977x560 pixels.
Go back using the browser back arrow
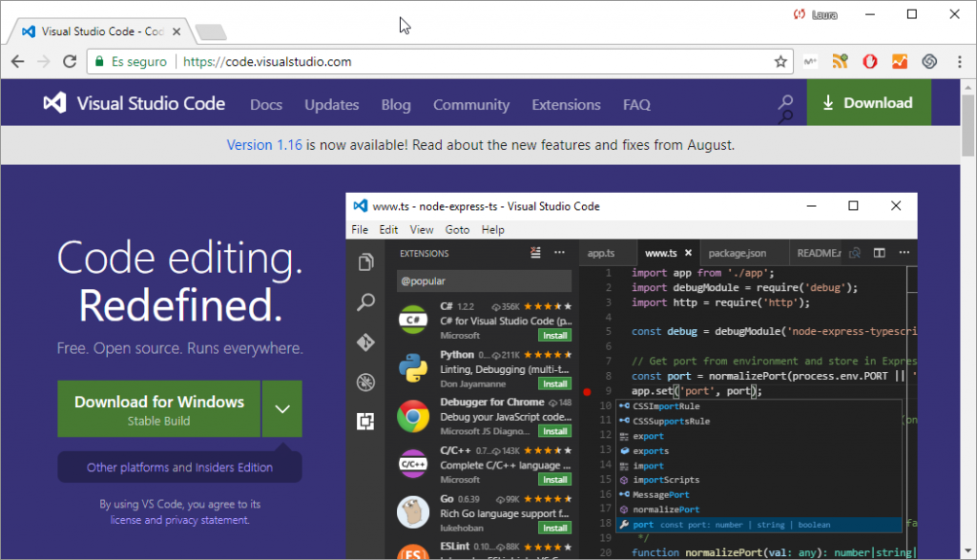click(17, 62)
